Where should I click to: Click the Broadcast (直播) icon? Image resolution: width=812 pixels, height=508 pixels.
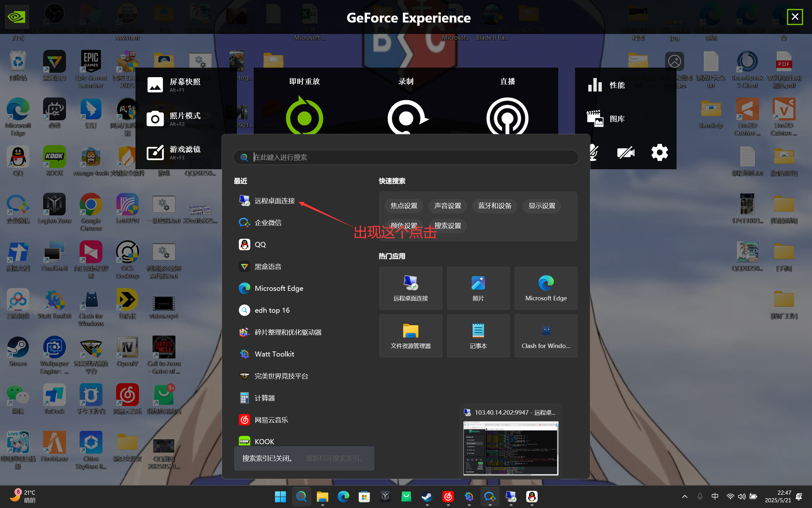(x=507, y=116)
